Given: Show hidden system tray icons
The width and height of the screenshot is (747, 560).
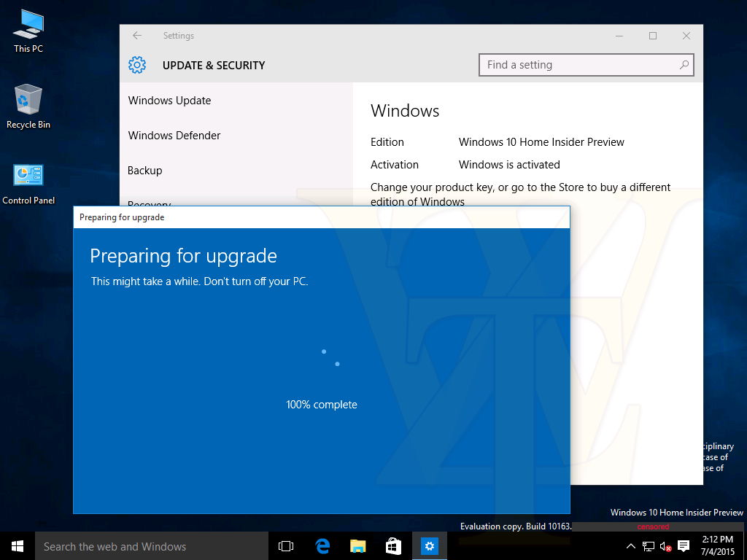Looking at the screenshot, I should tap(630, 545).
